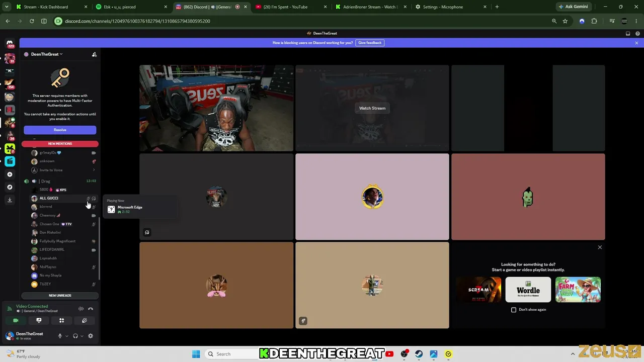Expand microphone input options arrow

66,336
